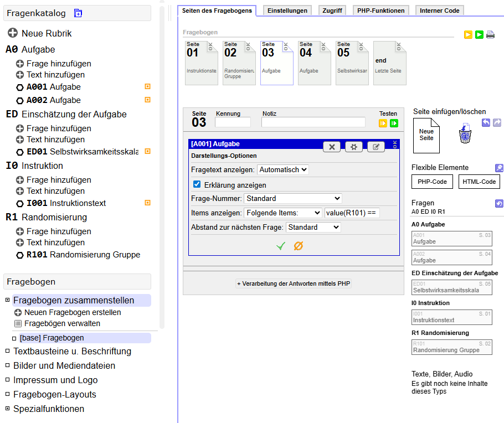Click Verarbeitung der Antworten mittels PHP
This screenshot has height=423, width=504.
click(294, 283)
